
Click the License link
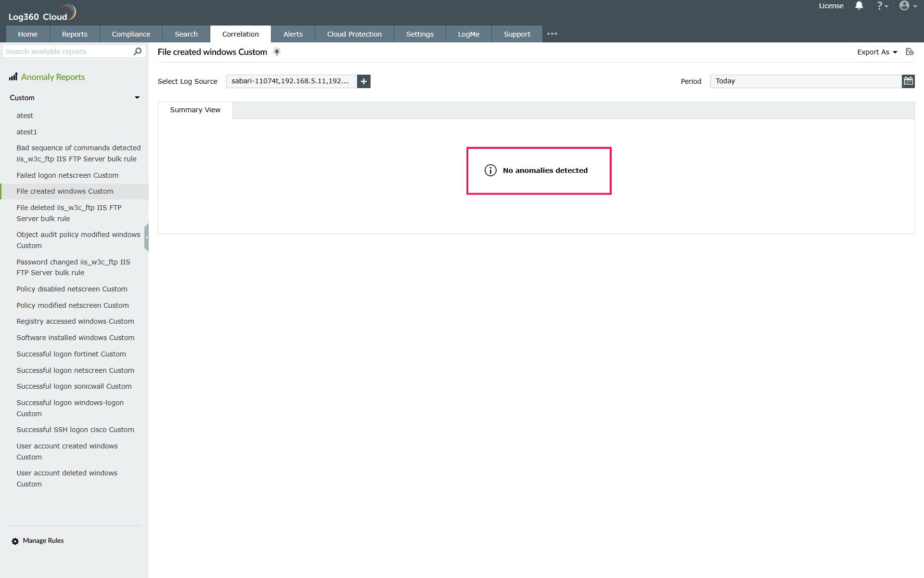pyautogui.click(x=831, y=6)
